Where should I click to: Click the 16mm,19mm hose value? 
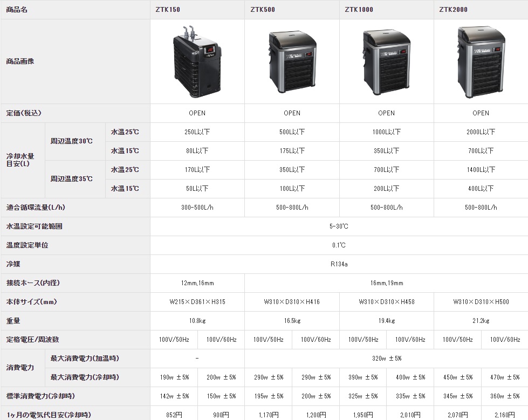tap(387, 283)
